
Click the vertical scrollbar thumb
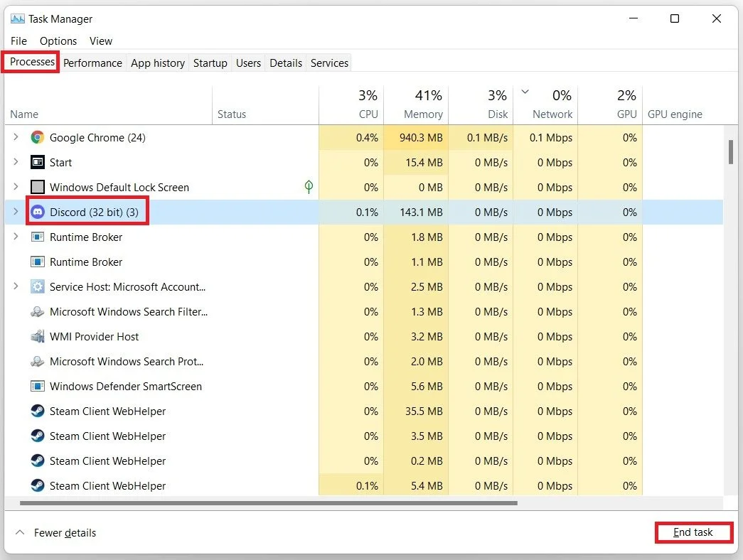pyautogui.click(x=731, y=152)
